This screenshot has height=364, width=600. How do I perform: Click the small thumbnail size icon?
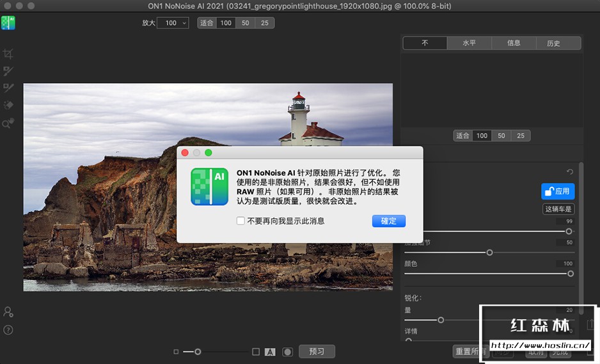coord(176,351)
